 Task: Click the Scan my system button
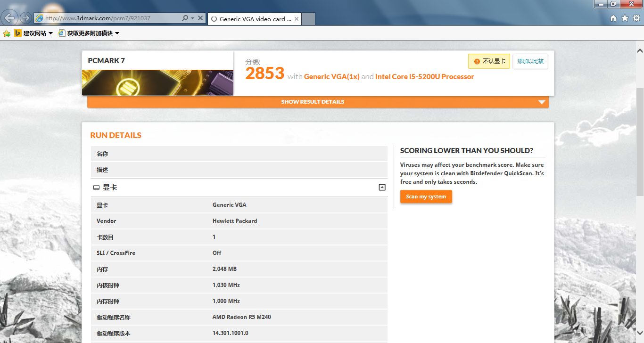point(426,196)
